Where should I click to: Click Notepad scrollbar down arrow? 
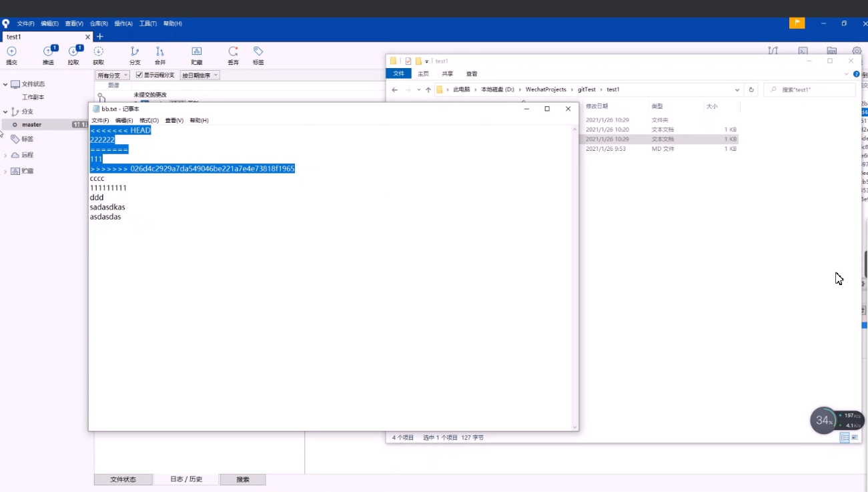point(575,427)
